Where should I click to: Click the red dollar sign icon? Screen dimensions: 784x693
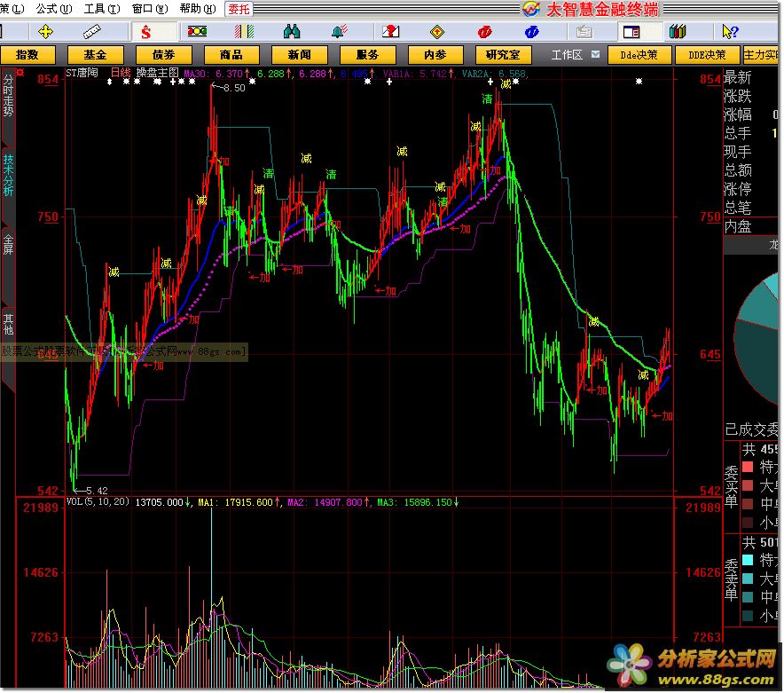tap(145, 32)
